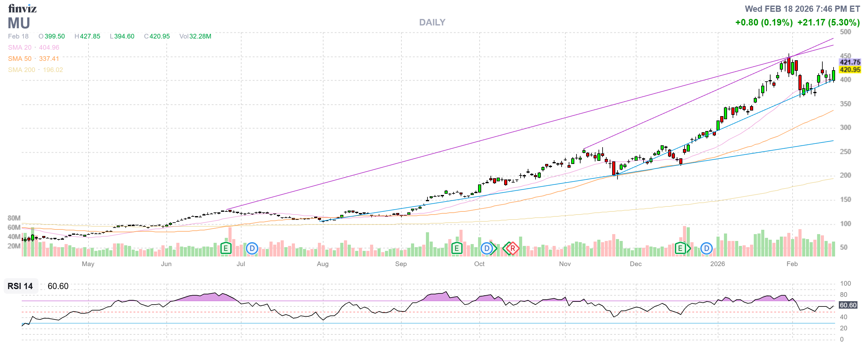Click the dividend D marker at July

pyautogui.click(x=252, y=249)
